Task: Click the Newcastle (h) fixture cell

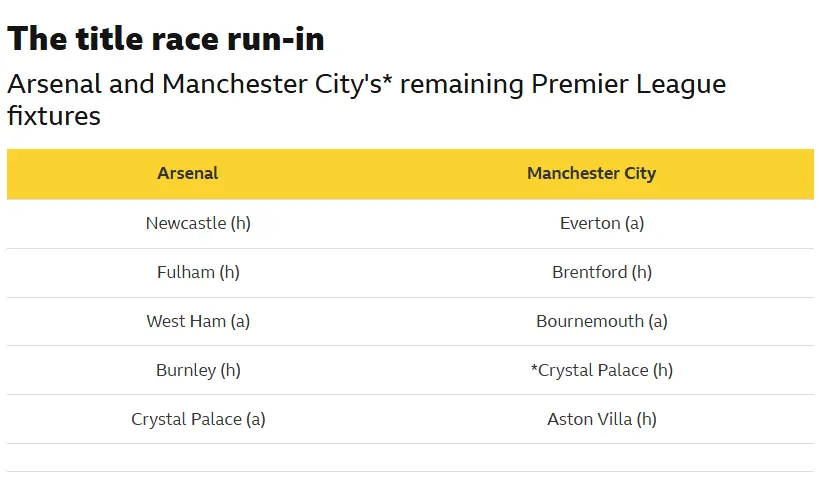Action: pos(198,224)
